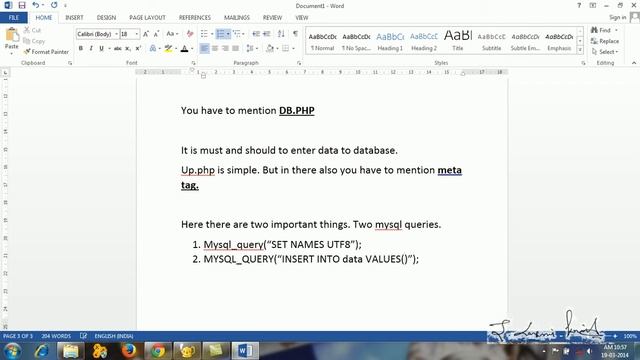Open Calibri (Body) font name dropdown
The width and height of the screenshot is (640, 360).
[116, 34]
